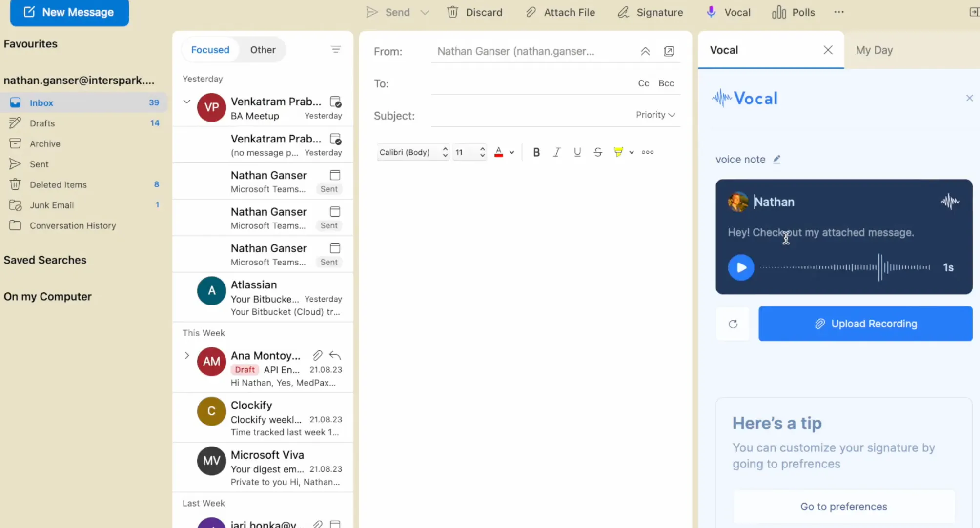The height and width of the screenshot is (528, 980).
Task: Open the Calibri (Body) font dropdown
Action: pos(412,152)
